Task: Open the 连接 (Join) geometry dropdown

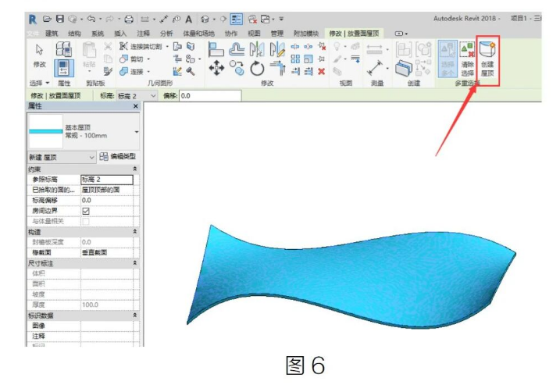Action: click(x=148, y=72)
